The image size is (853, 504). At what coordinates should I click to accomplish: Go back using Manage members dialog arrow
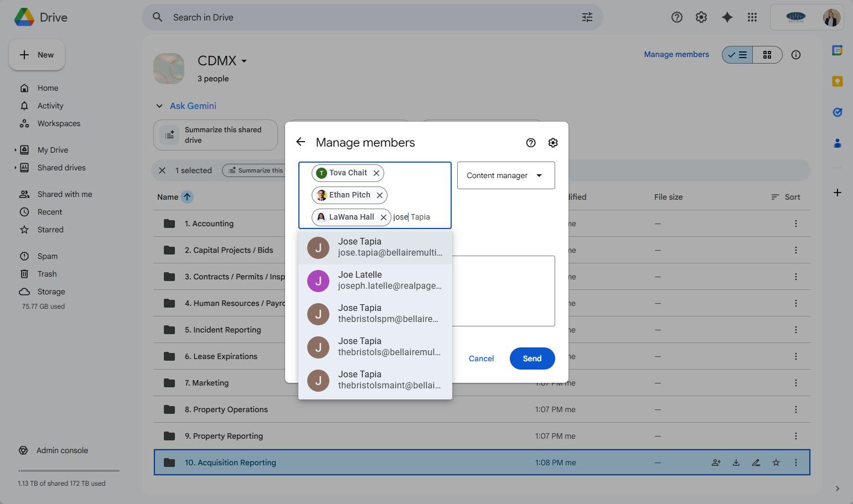click(301, 142)
